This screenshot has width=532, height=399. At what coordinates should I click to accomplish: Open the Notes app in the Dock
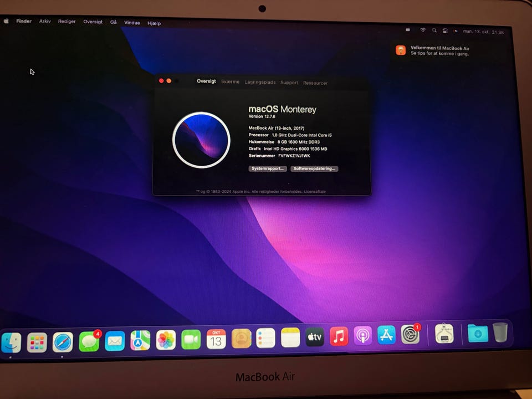(290, 337)
